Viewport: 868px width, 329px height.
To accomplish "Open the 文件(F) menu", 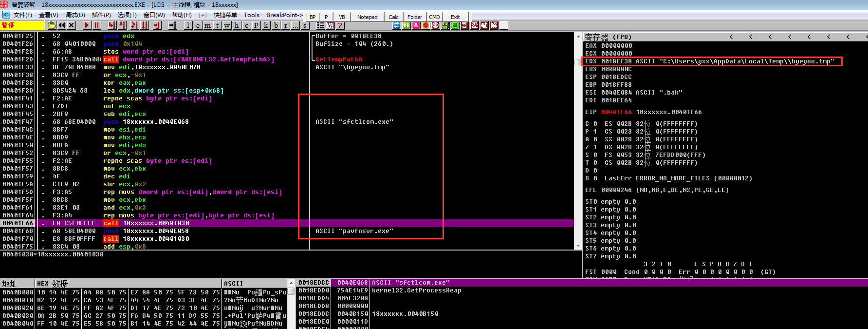I will (22, 15).
